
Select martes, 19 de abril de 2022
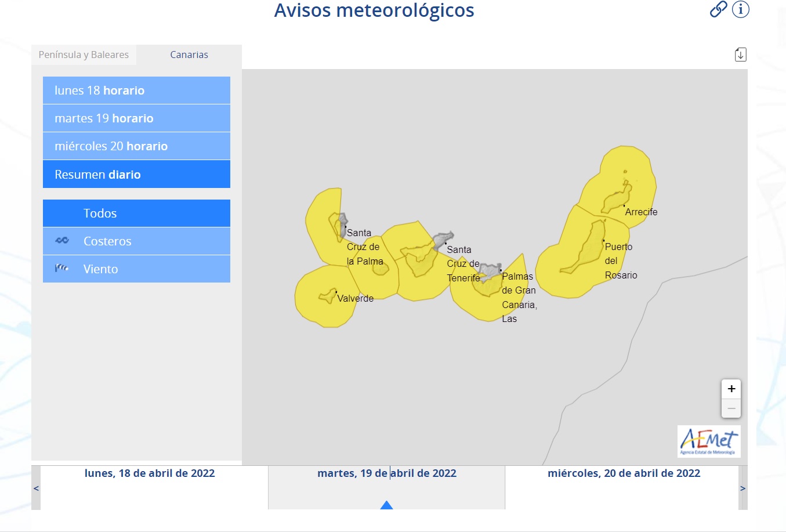(387, 473)
